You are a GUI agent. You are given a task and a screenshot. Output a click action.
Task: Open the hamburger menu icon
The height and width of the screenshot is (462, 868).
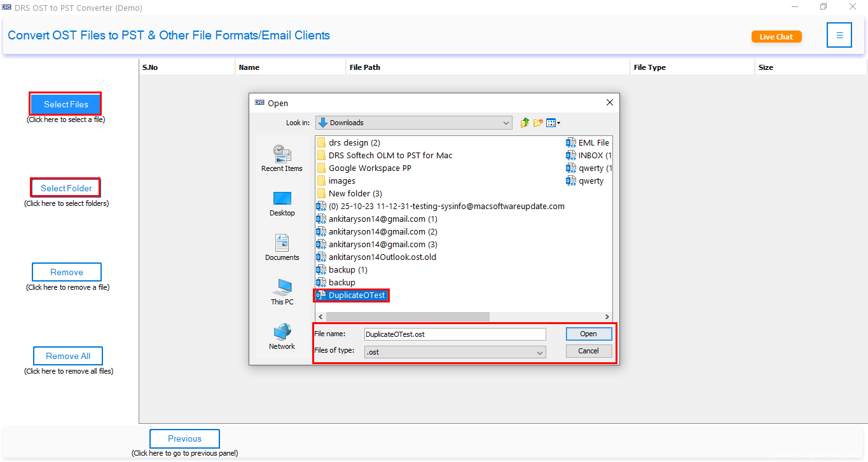coord(839,36)
